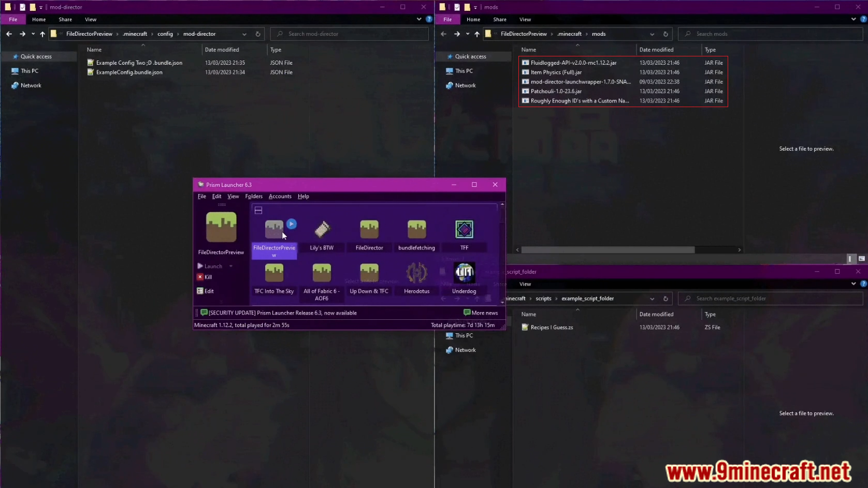Go up one folder in mods window
The image size is (868, 488).
pyautogui.click(x=477, y=34)
